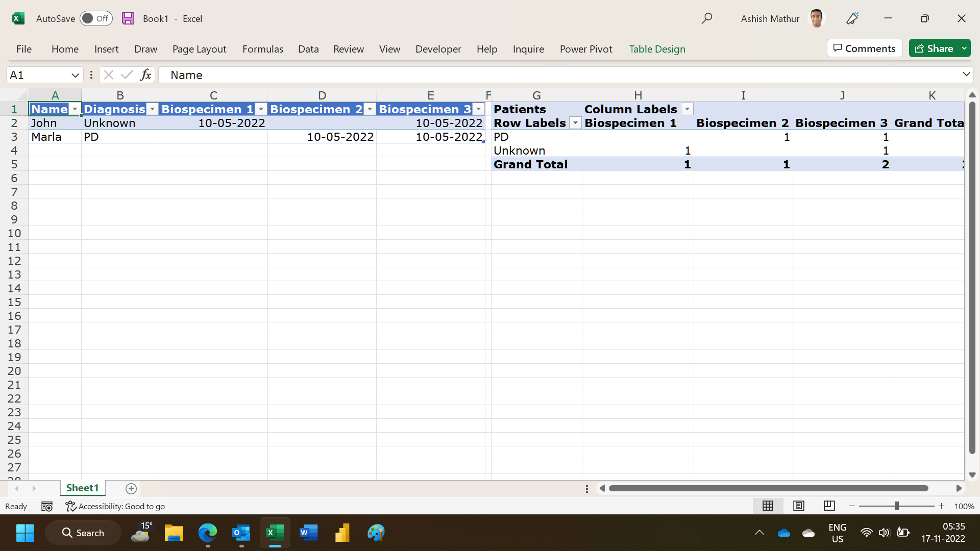
Task: Expand the Share button dropdown arrow
Action: [964, 48]
